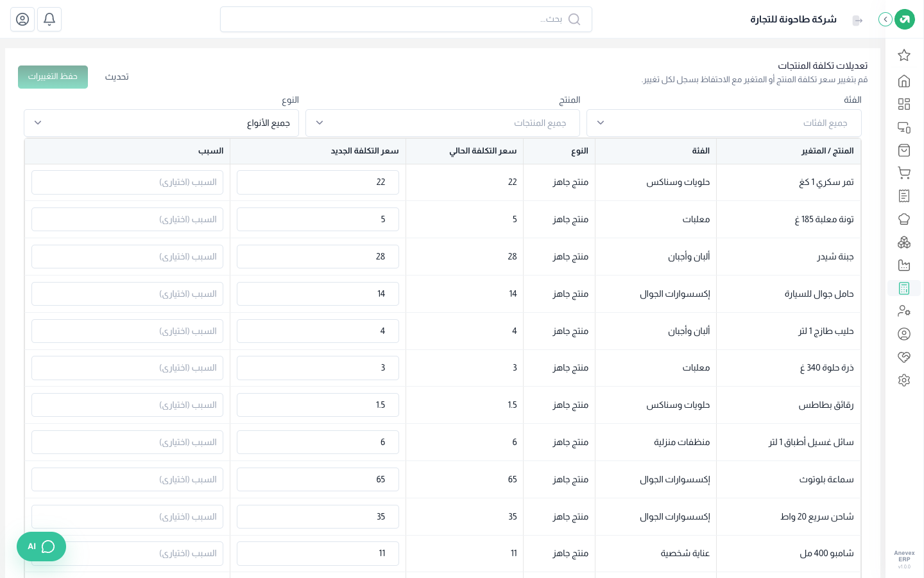The height and width of the screenshot is (578, 924).
Task: Open the person circle icon in sidebar
Action: click(904, 334)
